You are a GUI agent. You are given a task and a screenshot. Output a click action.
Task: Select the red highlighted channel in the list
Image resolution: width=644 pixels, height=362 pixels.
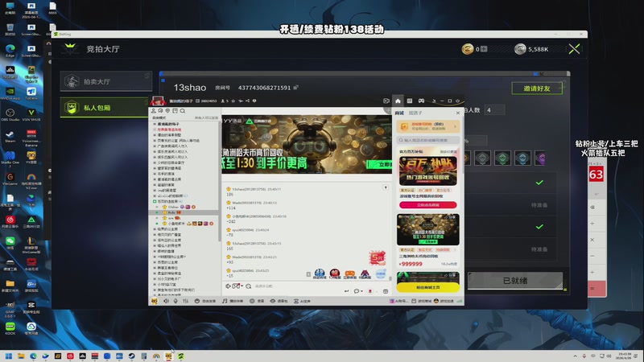click(169, 130)
